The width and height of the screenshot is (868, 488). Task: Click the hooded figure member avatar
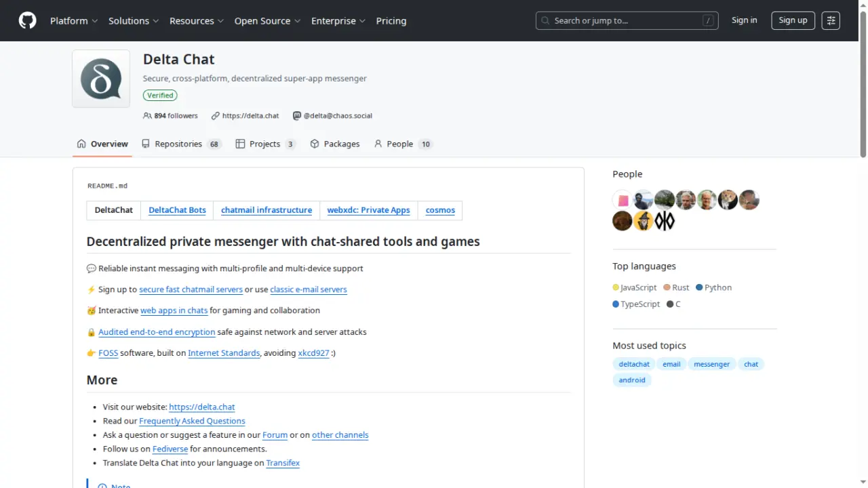pos(644,200)
